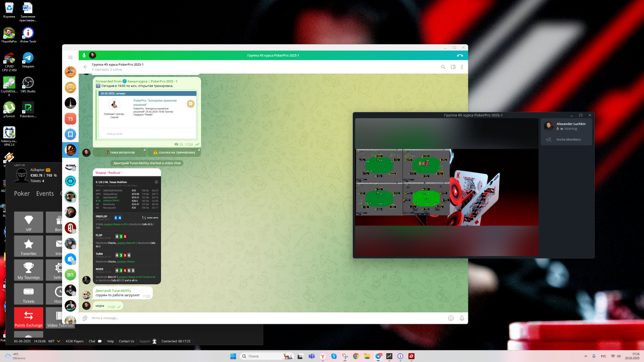Open the PokerPro training event preview
Image resolution: width=644 pixels, height=362 pixels.
pyautogui.click(x=147, y=115)
